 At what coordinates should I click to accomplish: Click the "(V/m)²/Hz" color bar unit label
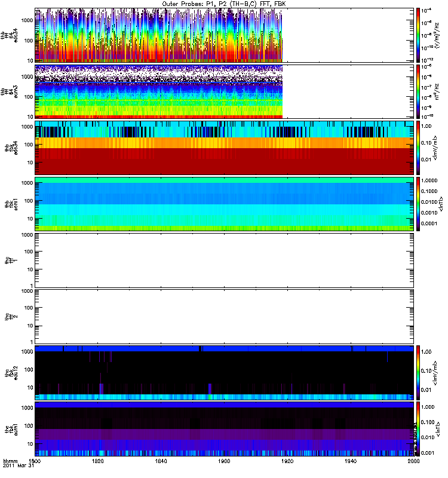(x=438, y=35)
